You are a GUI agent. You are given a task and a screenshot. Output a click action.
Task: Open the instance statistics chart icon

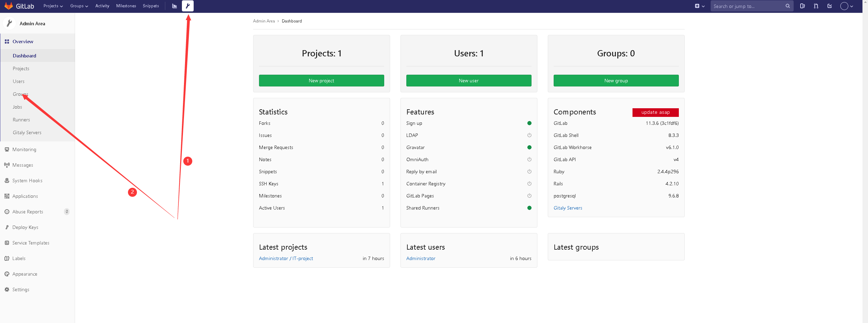(x=175, y=6)
